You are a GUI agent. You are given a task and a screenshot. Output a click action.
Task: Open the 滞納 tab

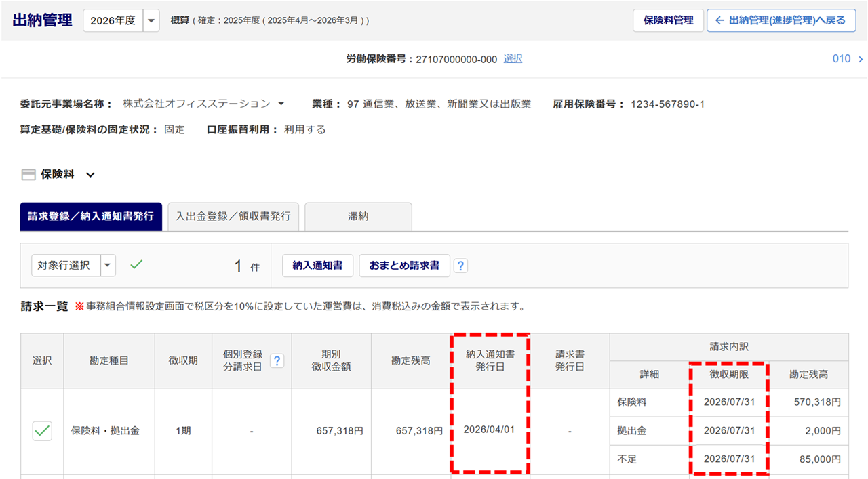point(358,216)
